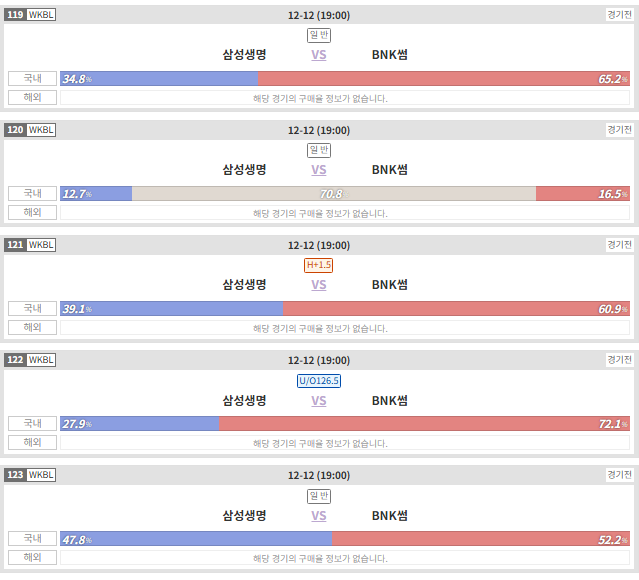639x580 pixels.
Task: Click the red 72.1% bar in match 122
Action: tap(424, 423)
